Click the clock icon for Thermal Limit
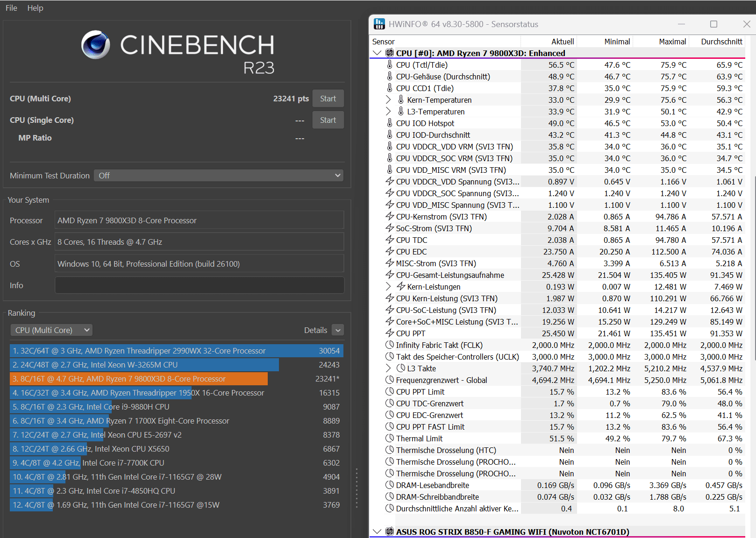This screenshot has width=756, height=538. pyautogui.click(x=390, y=439)
